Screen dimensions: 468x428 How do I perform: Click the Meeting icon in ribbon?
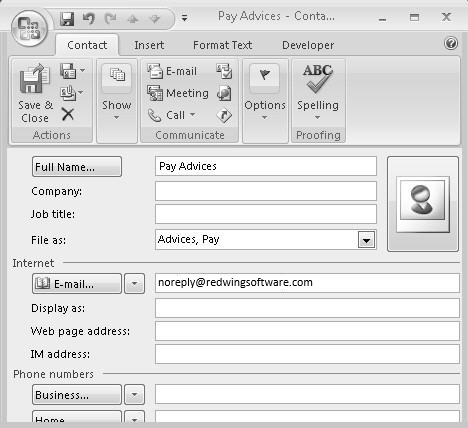coord(155,93)
